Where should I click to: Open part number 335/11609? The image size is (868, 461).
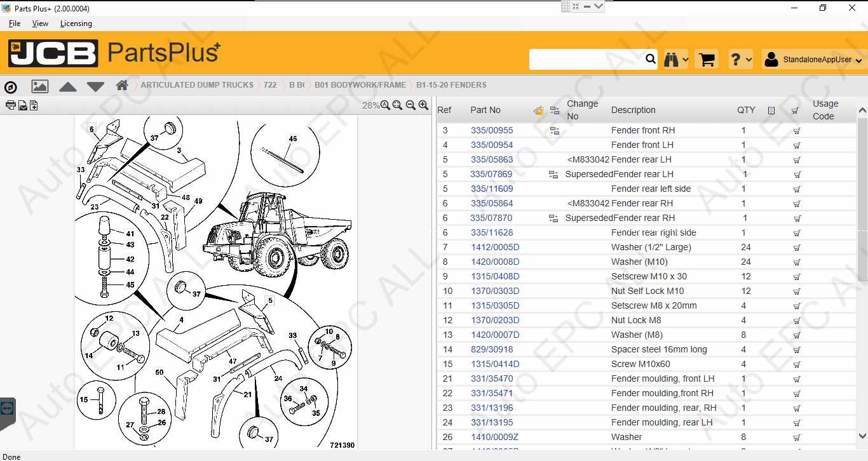pos(492,189)
